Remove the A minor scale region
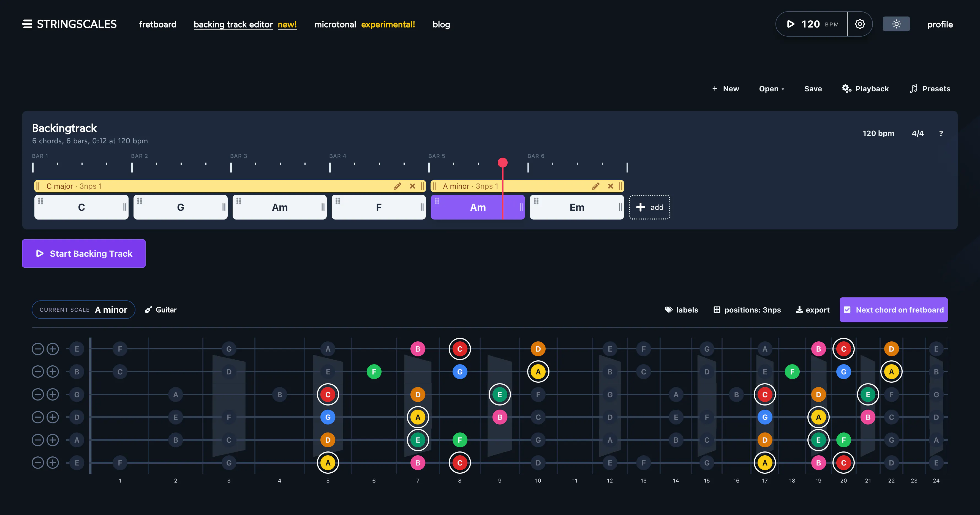 (x=611, y=186)
